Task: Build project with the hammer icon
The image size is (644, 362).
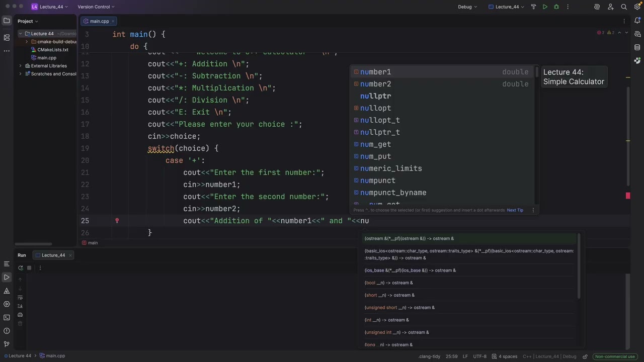Action: pyautogui.click(x=533, y=7)
